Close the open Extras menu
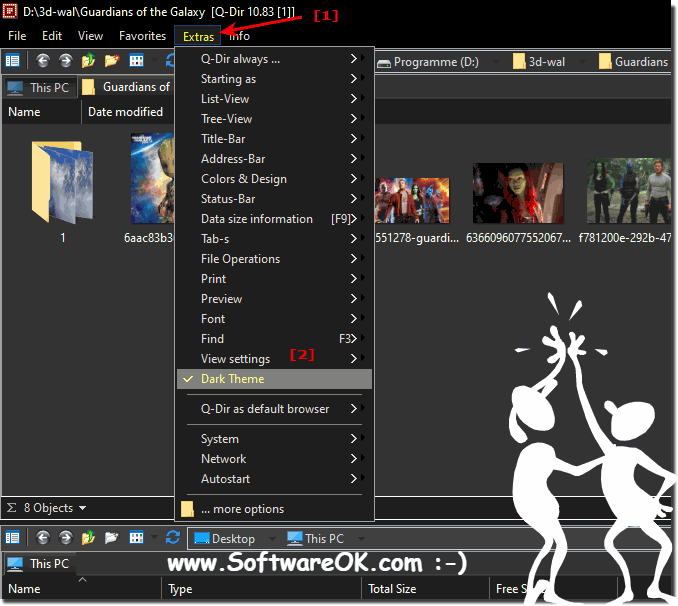Image resolution: width=678 pixels, height=606 pixels. pyautogui.click(x=198, y=36)
